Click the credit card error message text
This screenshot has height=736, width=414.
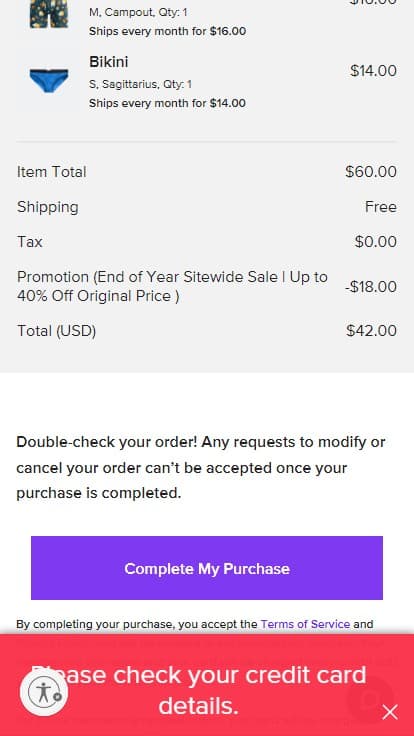[x=199, y=690]
